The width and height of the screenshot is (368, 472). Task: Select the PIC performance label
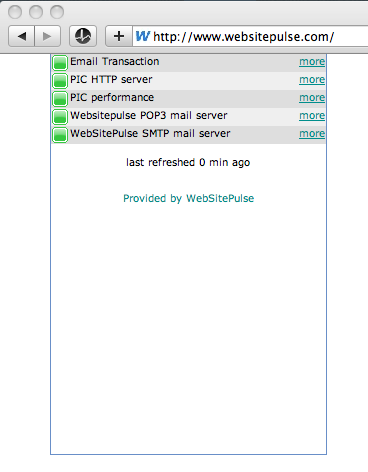[112, 98]
